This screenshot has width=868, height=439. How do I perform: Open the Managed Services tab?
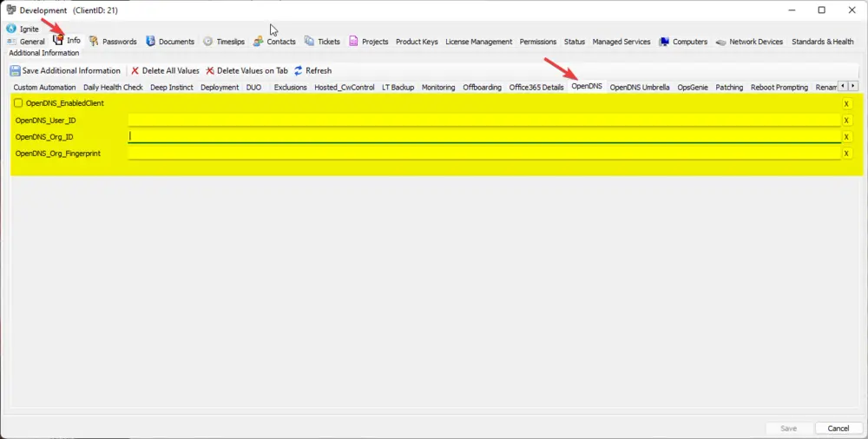tap(621, 42)
